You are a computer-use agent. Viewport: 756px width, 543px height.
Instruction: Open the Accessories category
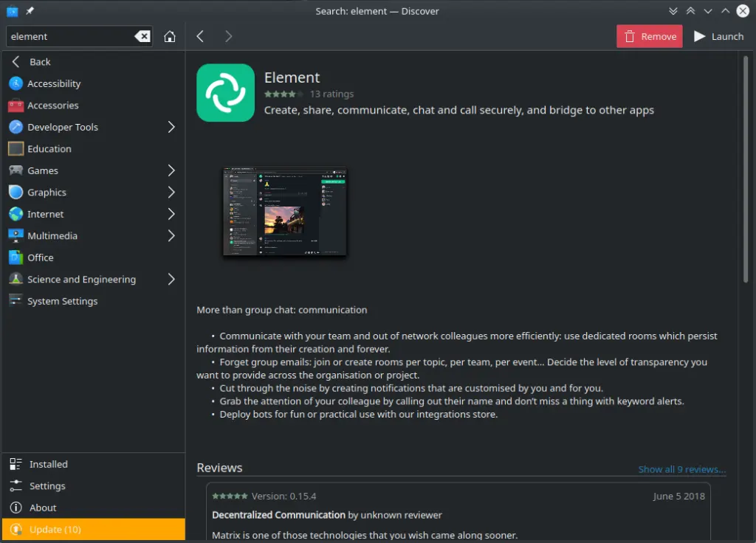(52, 106)
